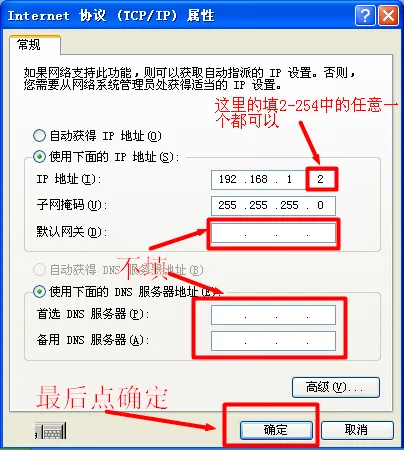Click the 确定 button
The image size is (404, 450).
(276, 430)
